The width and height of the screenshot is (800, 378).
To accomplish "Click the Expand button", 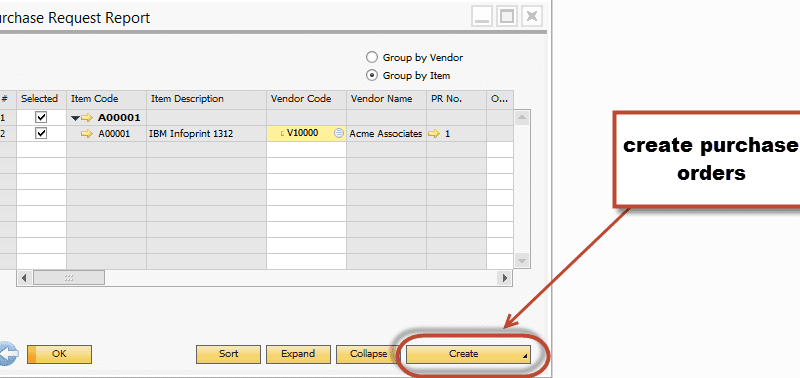I will [298, 354].
